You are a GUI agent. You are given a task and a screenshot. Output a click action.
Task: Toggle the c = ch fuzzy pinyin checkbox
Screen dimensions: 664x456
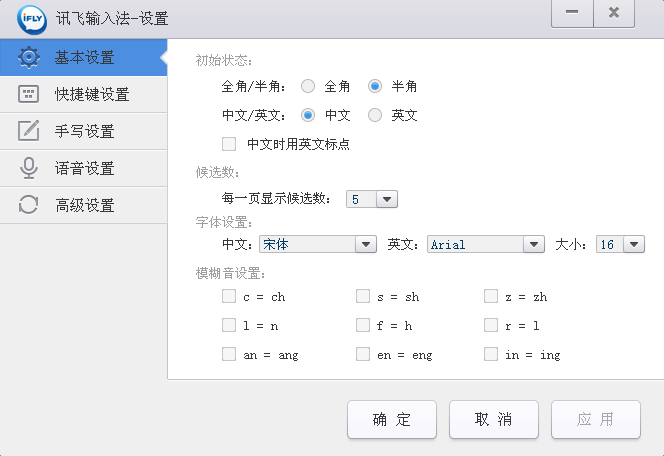pos(229,297)
